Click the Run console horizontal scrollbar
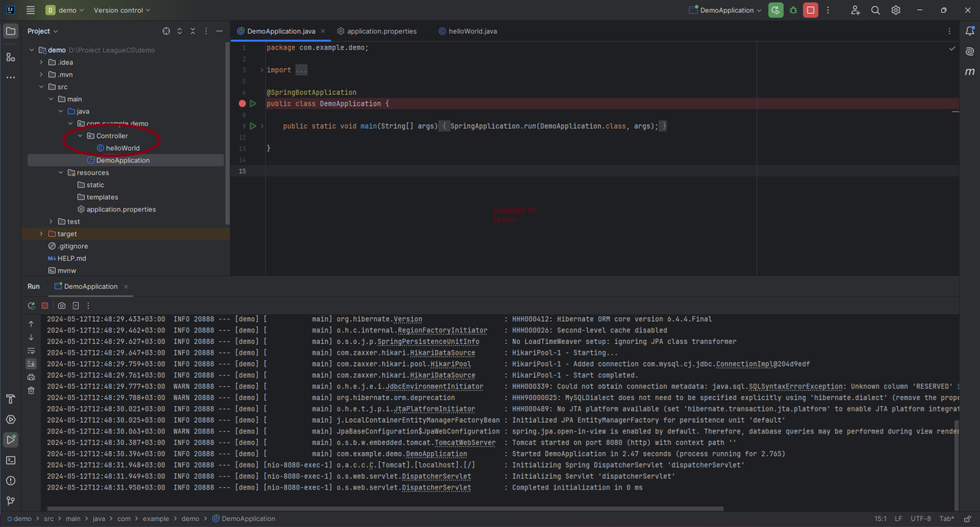 click(385, 509)
